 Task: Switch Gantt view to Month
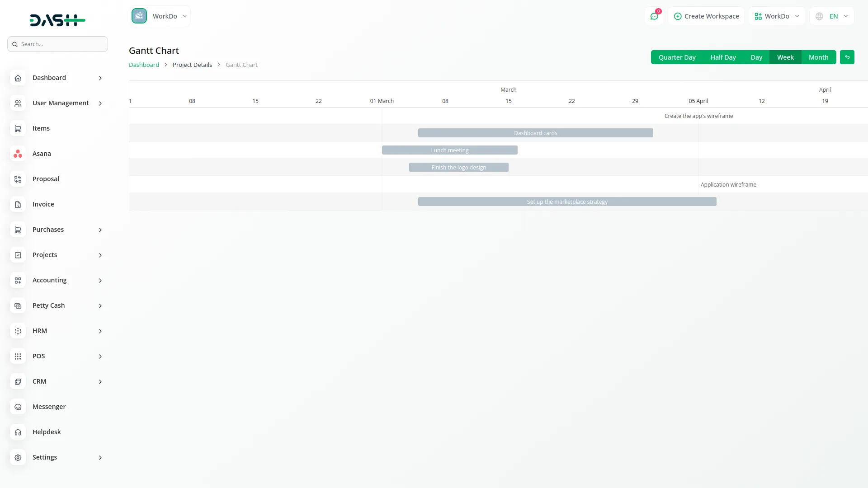[818, 57]
